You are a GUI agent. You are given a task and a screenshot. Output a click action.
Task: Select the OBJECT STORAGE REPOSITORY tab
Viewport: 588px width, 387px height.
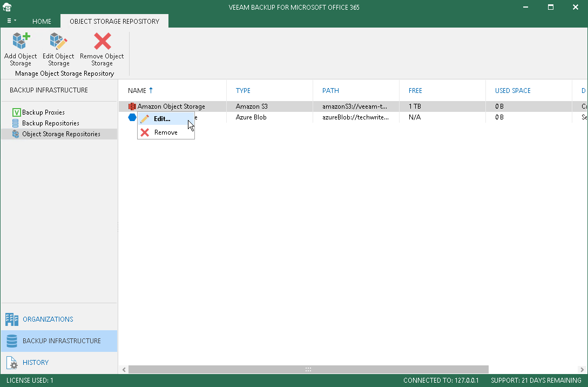coord(114,22)
